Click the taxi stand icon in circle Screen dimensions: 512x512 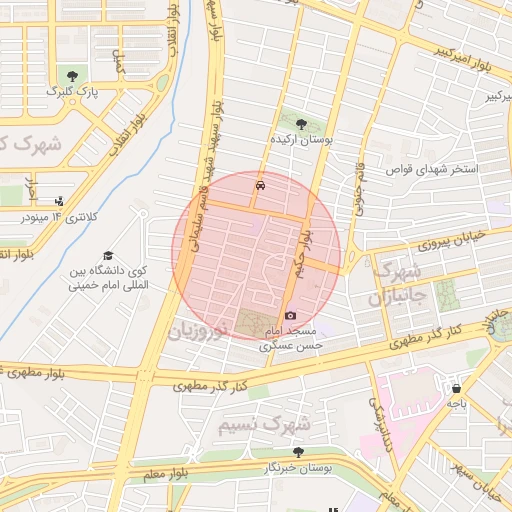(x=260, y=185)
